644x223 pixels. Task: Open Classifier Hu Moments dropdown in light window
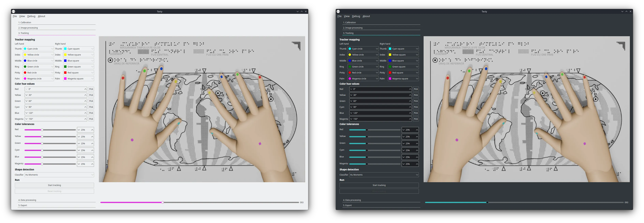[59, 175]
